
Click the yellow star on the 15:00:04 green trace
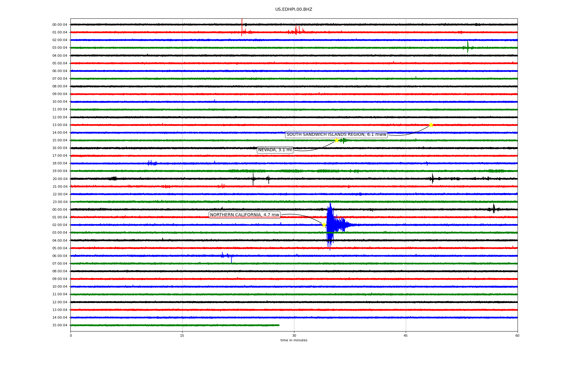click(x=337, y=140)
